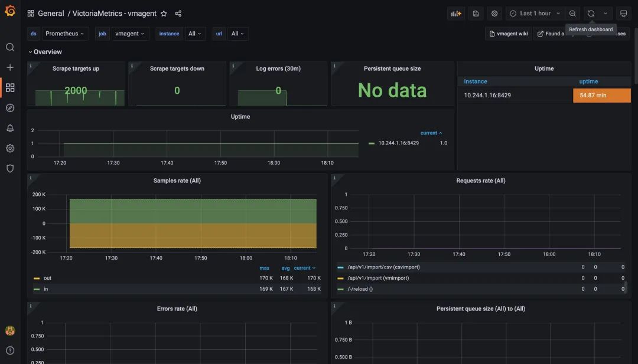
Task: Click the General breadcrumb folder
Action: (x=51, y=14)
